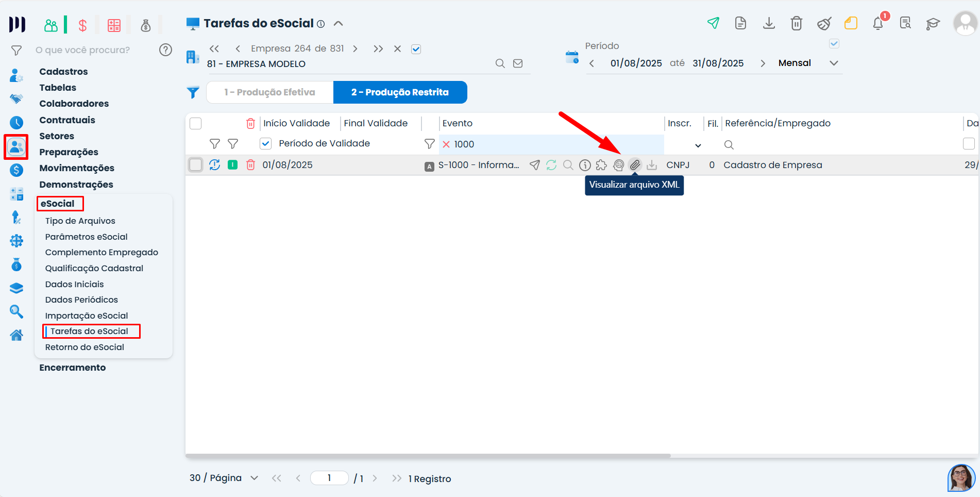Toggle the select-all checkbox in table header

coord(196,124)
